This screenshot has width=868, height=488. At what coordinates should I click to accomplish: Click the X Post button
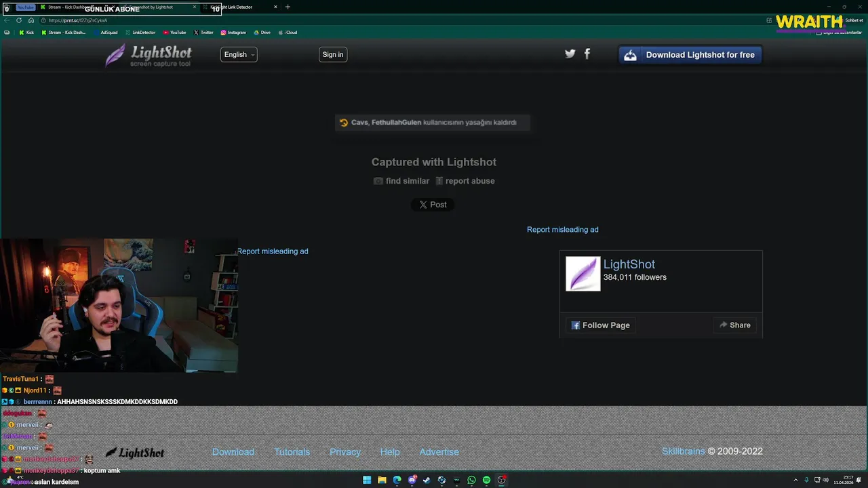coord(433,205)
